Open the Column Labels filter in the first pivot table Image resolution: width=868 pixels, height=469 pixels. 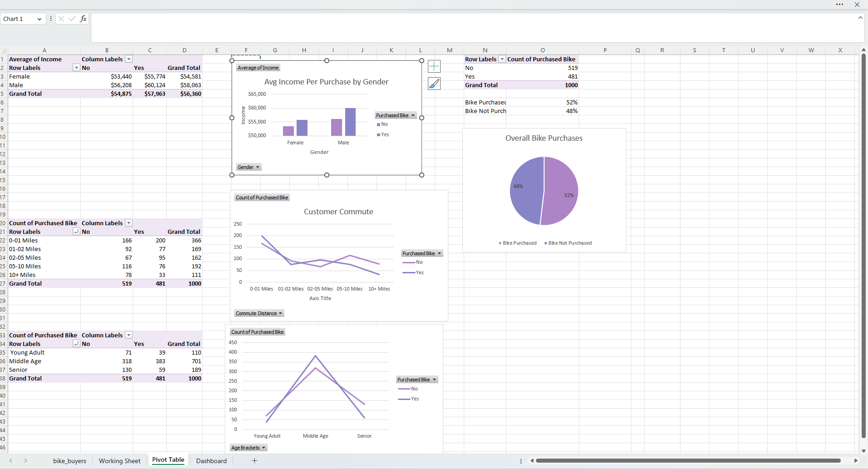pyautogui.click(x=129, y=59)
